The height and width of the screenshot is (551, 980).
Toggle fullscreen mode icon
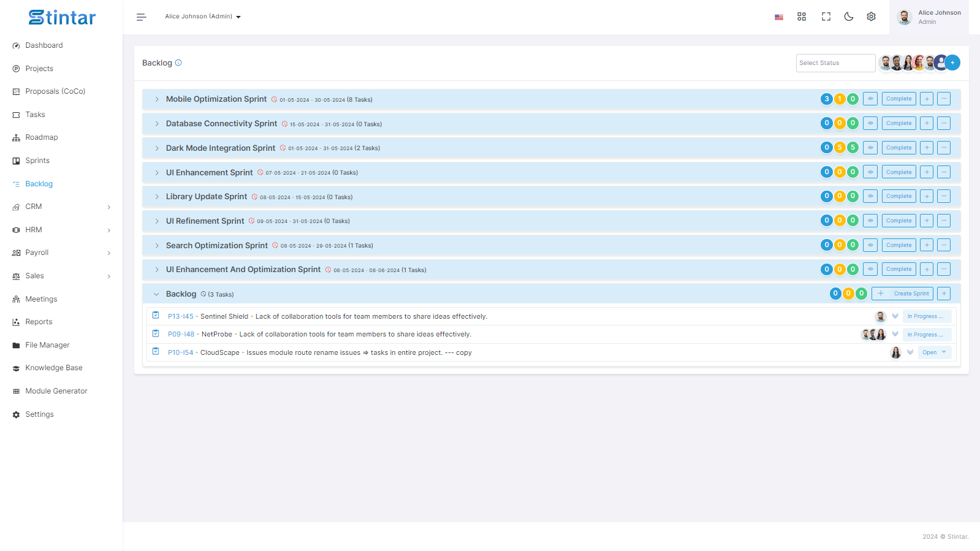click(x=826, y=17)
